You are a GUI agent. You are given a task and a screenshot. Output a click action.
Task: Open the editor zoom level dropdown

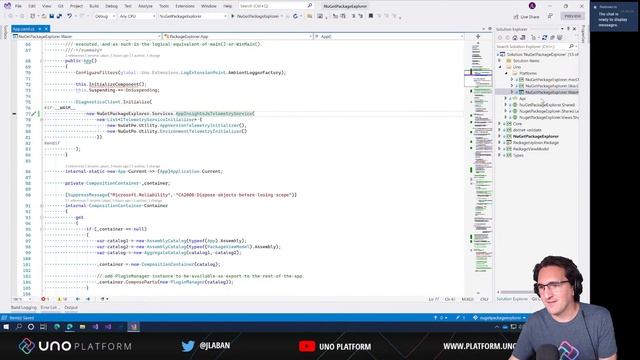pyautogui.click(x=22, y=299)
